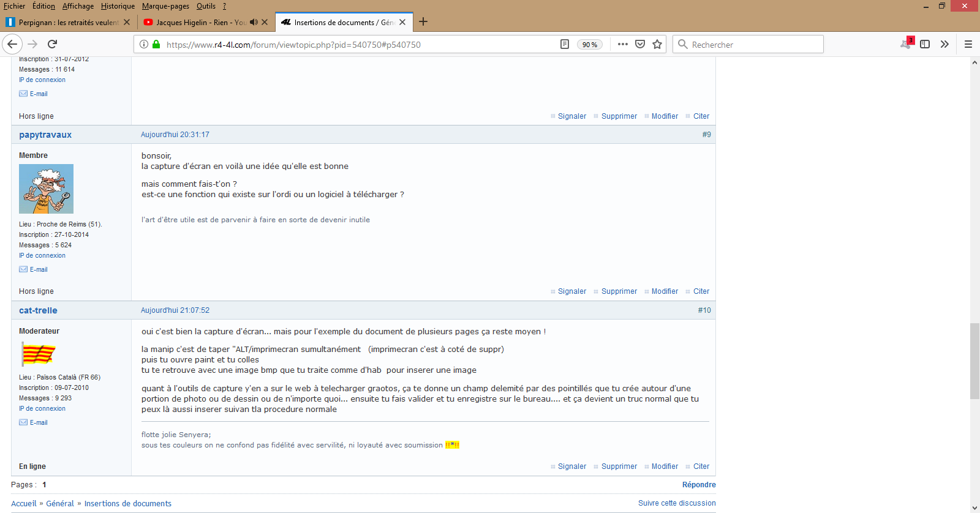Open the Historique menu
980x513 pixels.
pyautogui.click(x=118, y=6)
